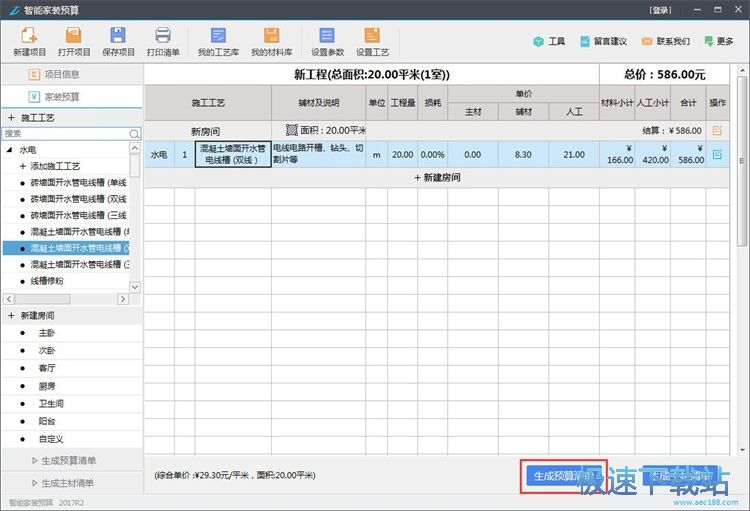Screen dimensions: 750x511
Task: Switch to 项目信息 tab
Action: click(x=72, y=74)
